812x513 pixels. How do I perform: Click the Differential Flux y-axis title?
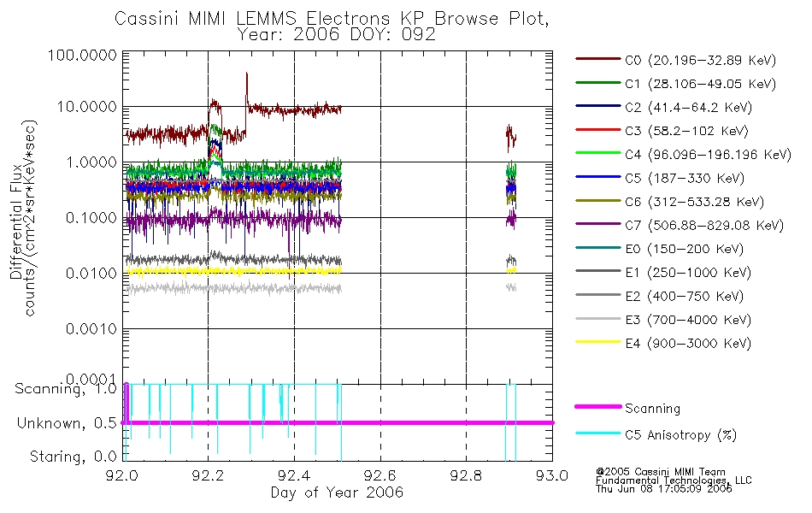[x=16, y=221]
